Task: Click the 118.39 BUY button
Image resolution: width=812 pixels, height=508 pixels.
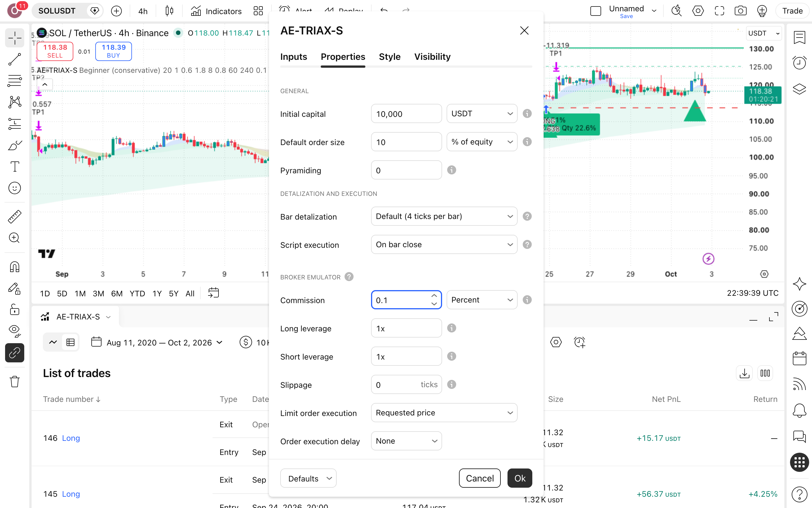Action: click(x=113, y=51)
